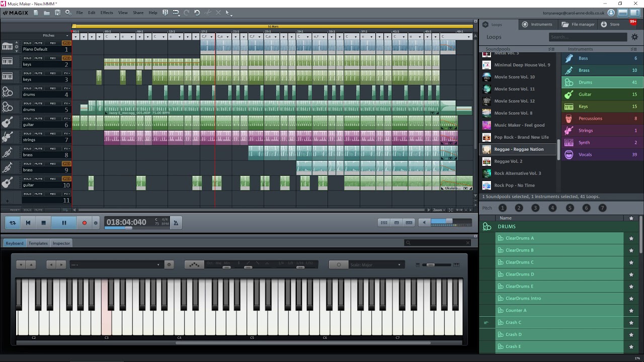Open FX dropdown on guitar track 6
The image size is (644, 362).
point(66,119)
